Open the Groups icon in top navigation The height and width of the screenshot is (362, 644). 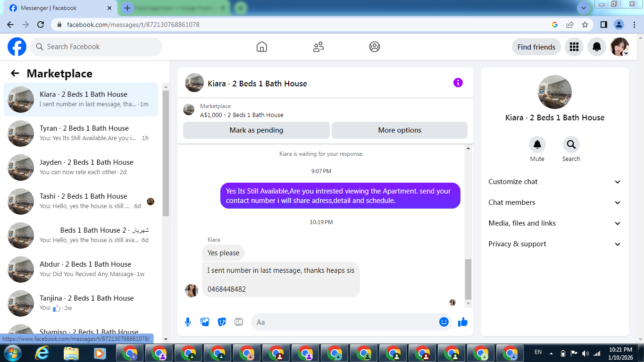point(375,47)
